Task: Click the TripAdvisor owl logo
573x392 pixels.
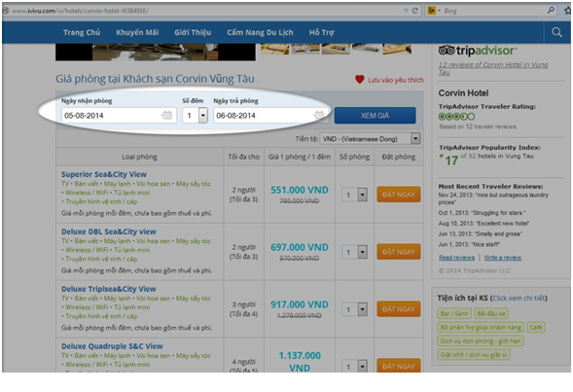Action: 447,51
